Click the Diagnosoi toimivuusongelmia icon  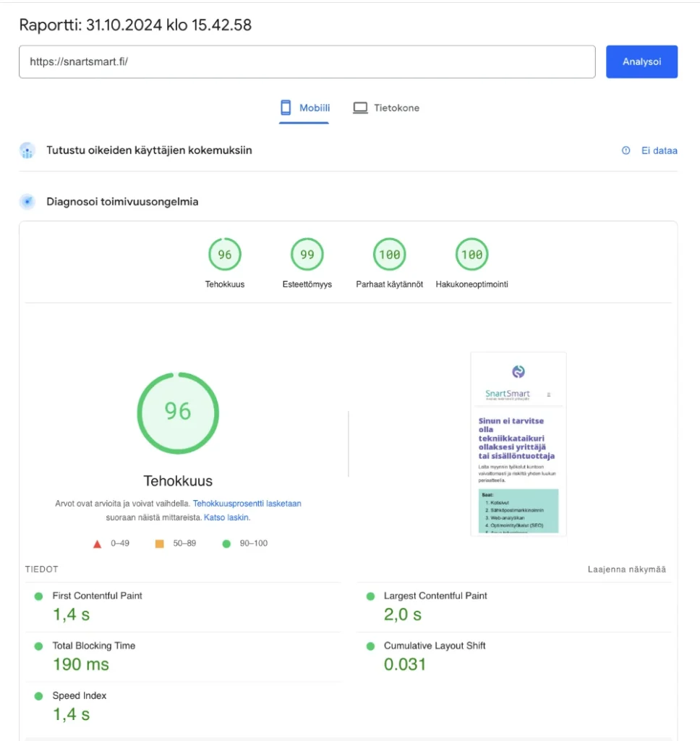27,202
